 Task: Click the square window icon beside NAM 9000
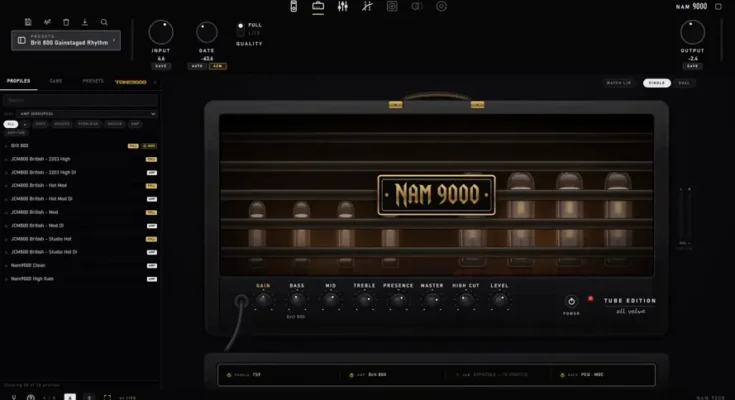point(718,7)
